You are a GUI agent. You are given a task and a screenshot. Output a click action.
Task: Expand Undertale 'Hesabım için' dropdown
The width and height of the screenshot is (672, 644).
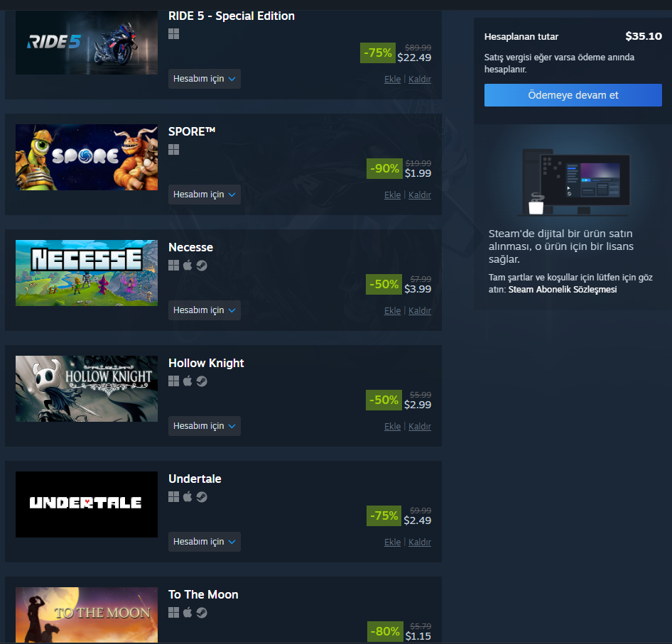point(205,542)
